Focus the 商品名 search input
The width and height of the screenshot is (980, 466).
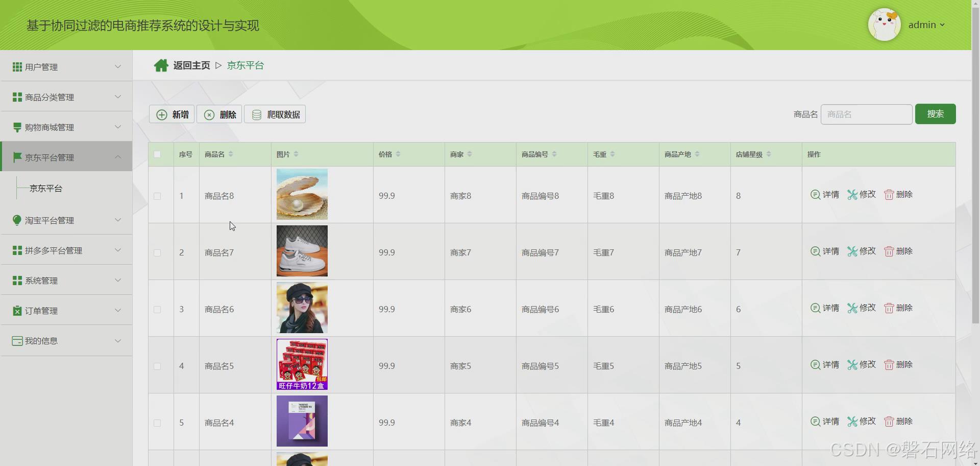pyautogui.click(x=866, y=114)
